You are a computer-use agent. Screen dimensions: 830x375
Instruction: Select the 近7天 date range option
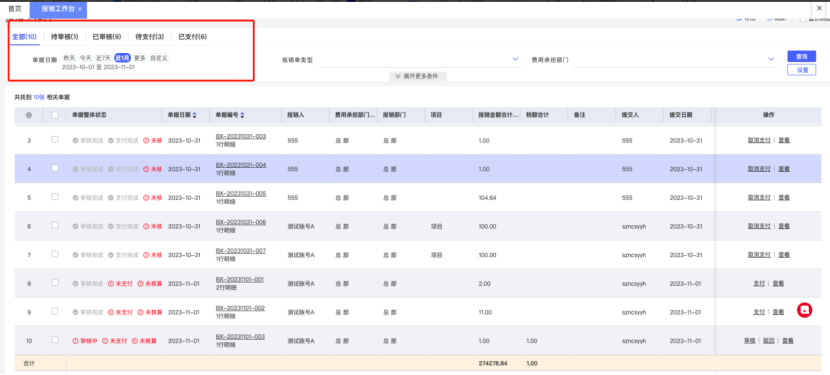coord(103,58)
